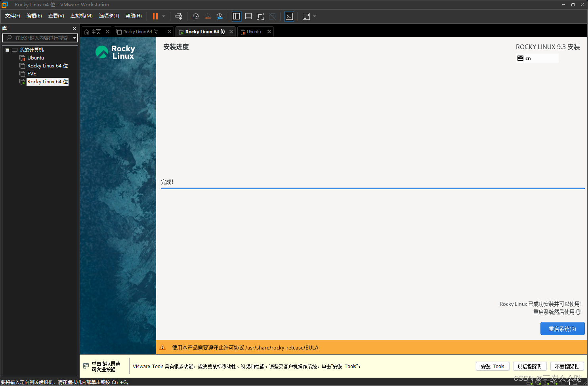Open the library search dropdown arrow

click(x=74, y=38)
